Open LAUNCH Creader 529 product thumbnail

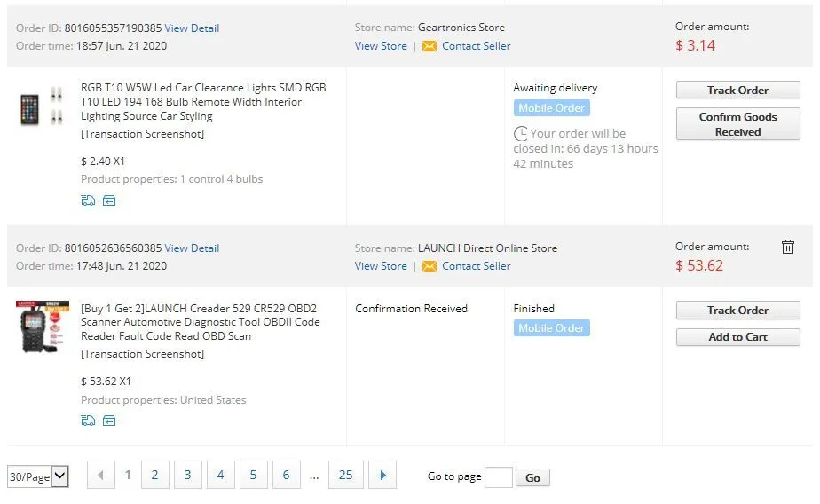pyautogui.click(x=42, y=327)
